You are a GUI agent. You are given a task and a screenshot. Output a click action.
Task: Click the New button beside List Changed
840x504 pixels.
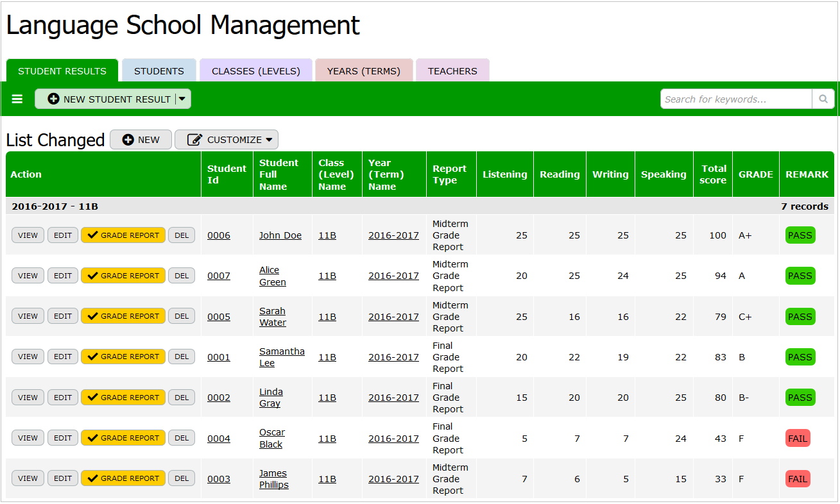141,140
